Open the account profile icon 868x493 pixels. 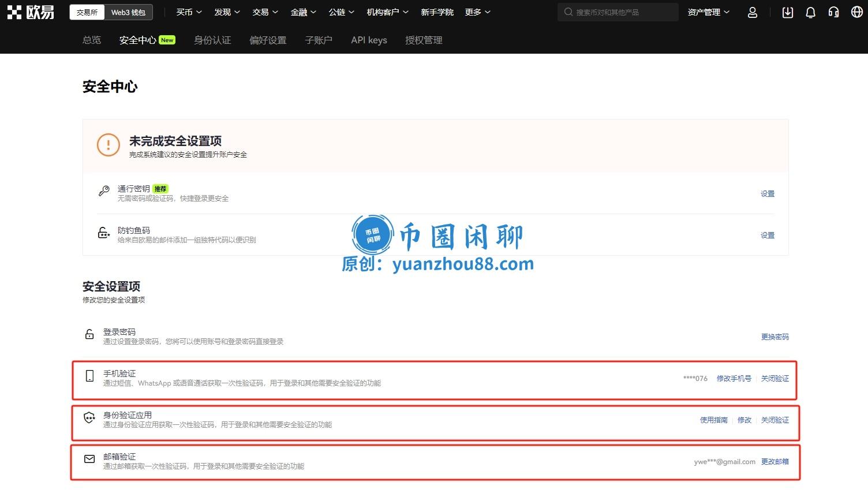click(x=752, y=12)
